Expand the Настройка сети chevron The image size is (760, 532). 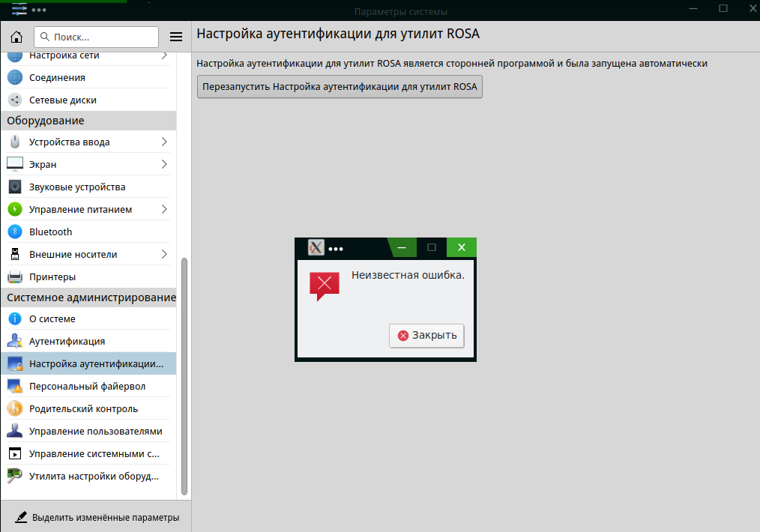pyautogui.click(x=164, y=55)
